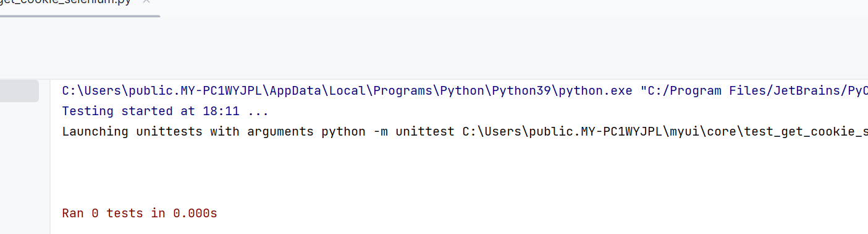The width and height of the screenshot is (868, 234).
Task: Click the '0.000s' duration text
Action: [x=195, y=214]
